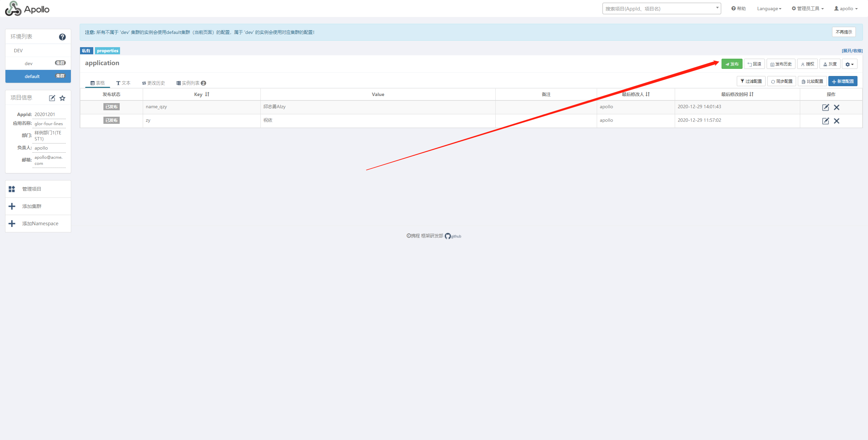Click the blue Add Configuration button

(x=843, y=81)
